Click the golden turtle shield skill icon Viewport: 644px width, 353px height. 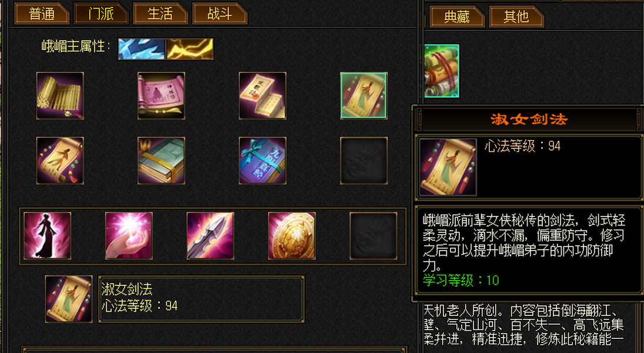[292, 236]
